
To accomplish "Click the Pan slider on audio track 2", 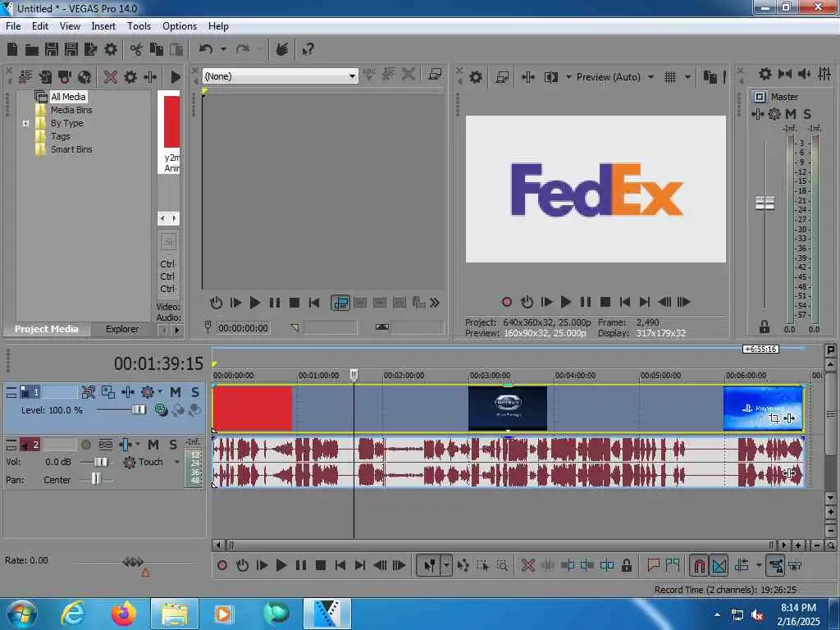I will coord(96,479).
